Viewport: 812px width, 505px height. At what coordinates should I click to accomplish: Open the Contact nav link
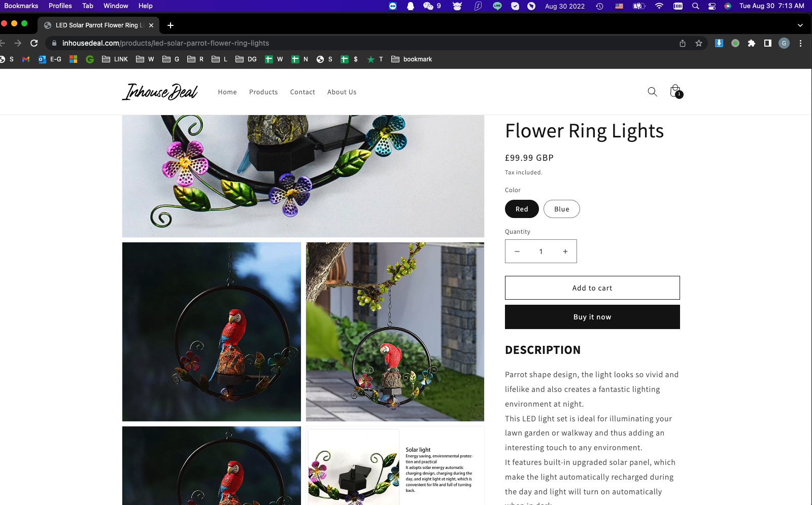pyautogui.click(x=302, y=92)
